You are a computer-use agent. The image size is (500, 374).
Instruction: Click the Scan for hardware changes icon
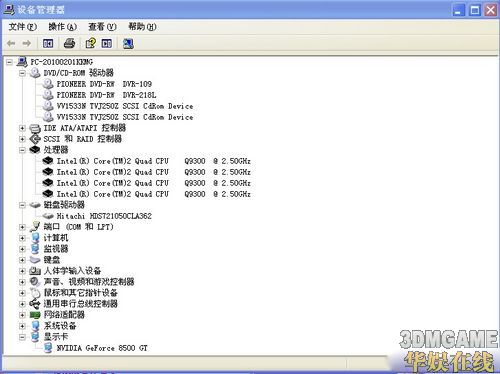[128, 43]
